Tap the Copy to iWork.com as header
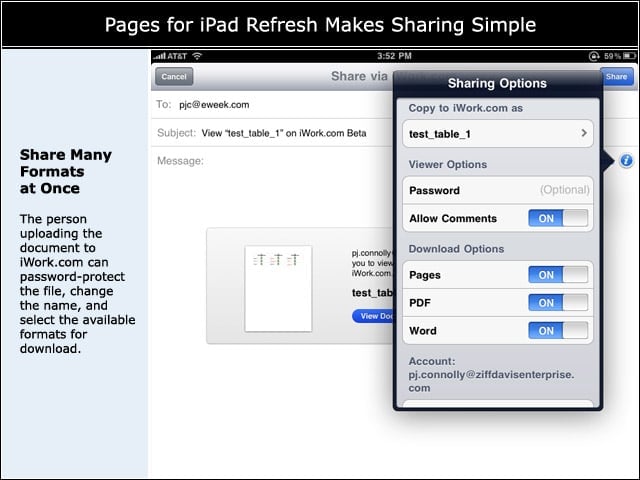The width and height of the screenshot is (640, 480). click(466, 108)
